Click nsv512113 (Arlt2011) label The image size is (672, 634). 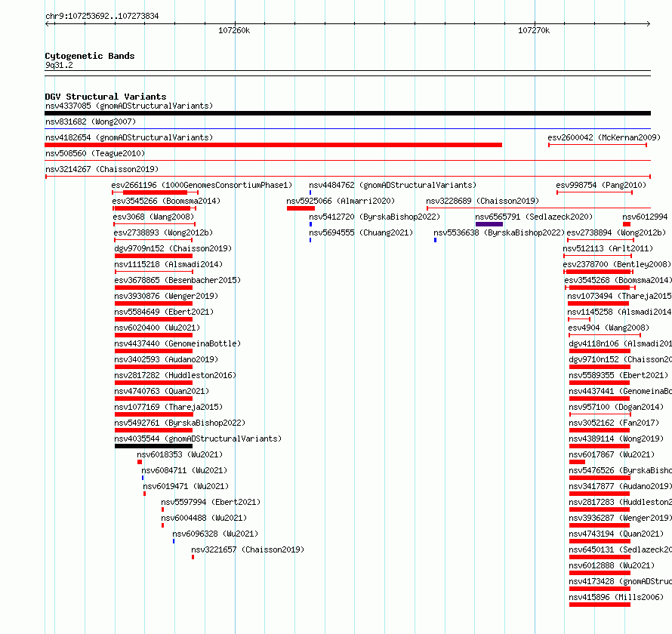608,248
